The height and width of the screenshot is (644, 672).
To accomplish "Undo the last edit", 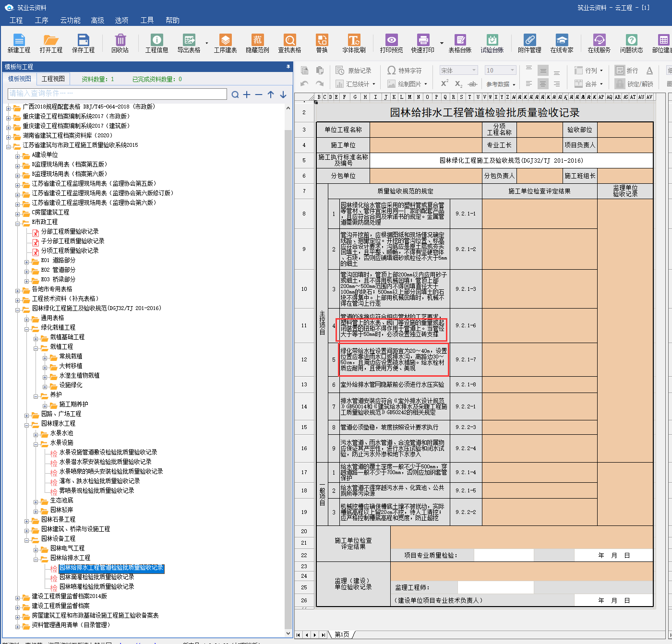I will tap(304, 84).
